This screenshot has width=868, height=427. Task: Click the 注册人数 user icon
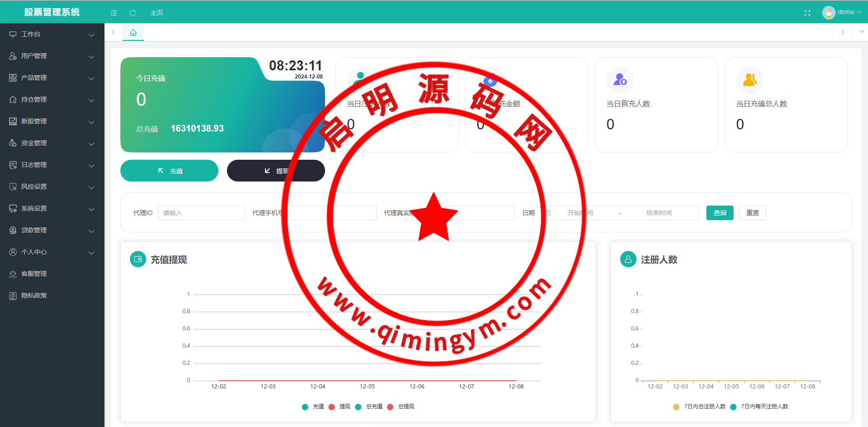(x=628, y=259)
